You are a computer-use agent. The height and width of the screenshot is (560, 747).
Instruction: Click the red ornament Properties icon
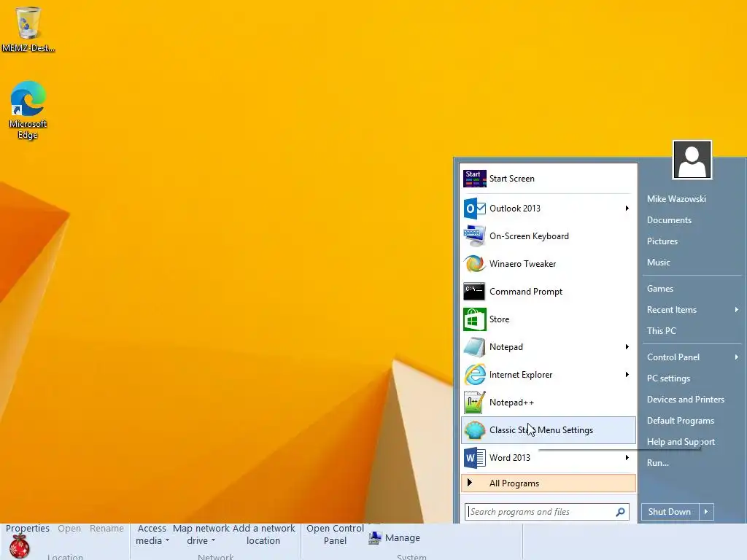[20, 546]
